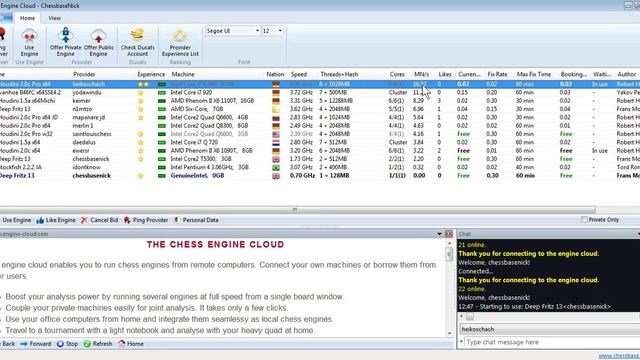Click browser pane vertical scrollbar thumb
Screen dimensions: 640x360
tap(449, 254)
